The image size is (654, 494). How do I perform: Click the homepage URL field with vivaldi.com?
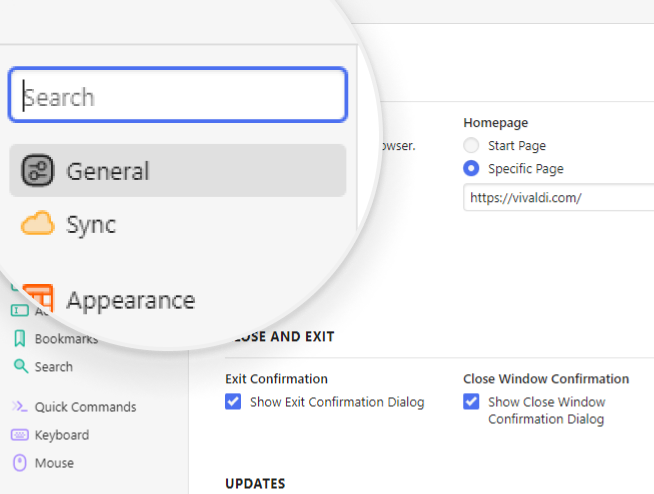pos(558,197)
